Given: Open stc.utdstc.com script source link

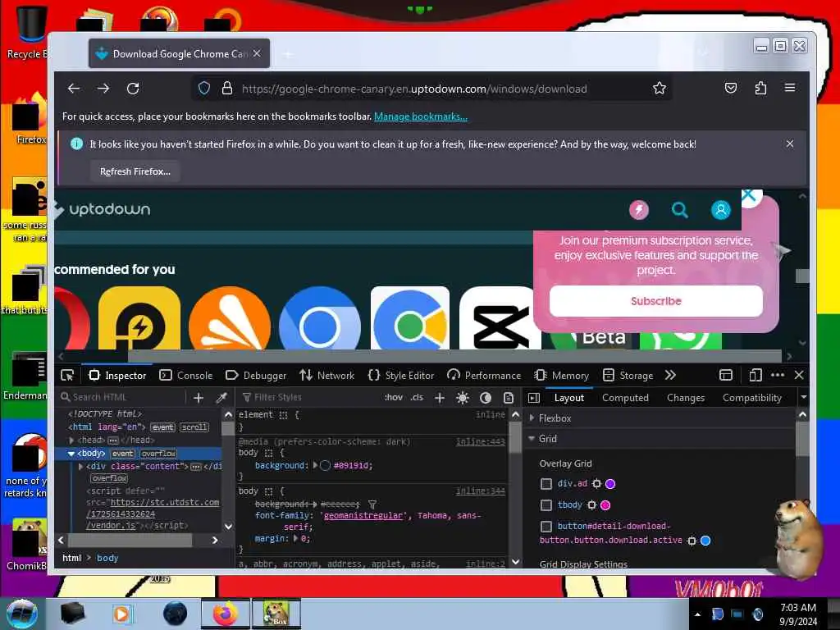Looking at the screenshot, I should click(152, 514).
